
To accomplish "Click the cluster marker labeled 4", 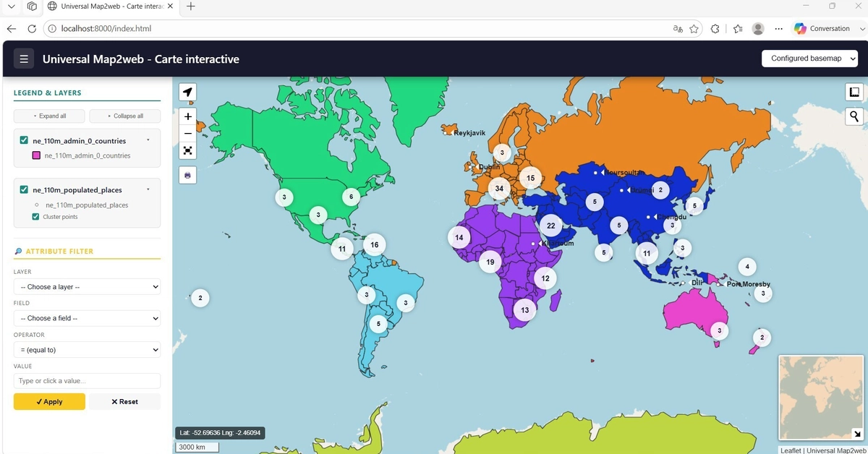I will tap(747, 267).
